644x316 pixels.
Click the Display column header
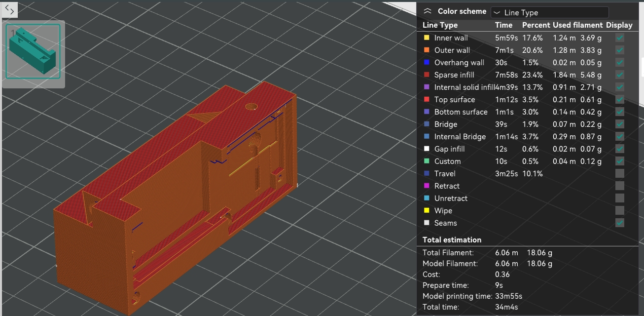619,25
